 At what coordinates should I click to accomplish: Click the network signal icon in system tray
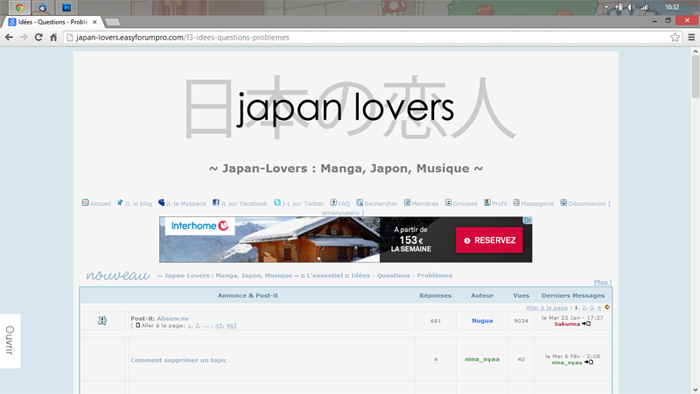click(x=644, y=7)
